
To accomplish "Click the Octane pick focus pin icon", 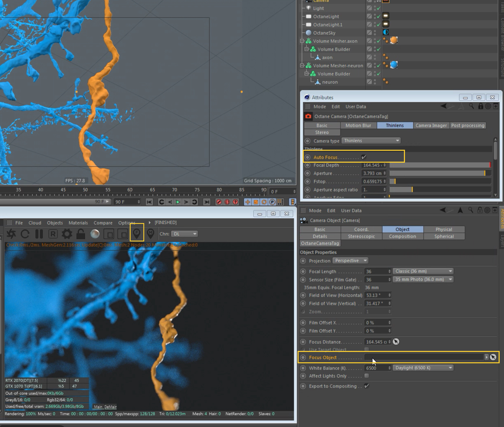I will [x=137, y=233].
